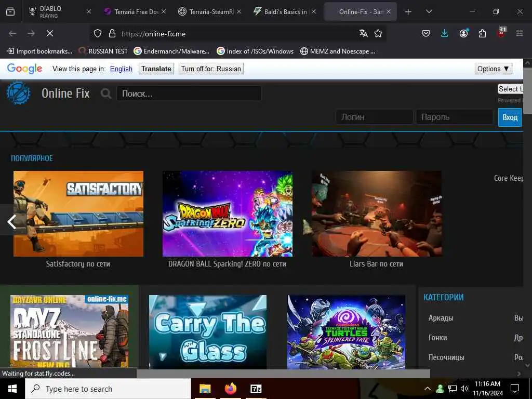Focus the Пароль password field
Screen dimensions: 532x399
pos(454,117)
